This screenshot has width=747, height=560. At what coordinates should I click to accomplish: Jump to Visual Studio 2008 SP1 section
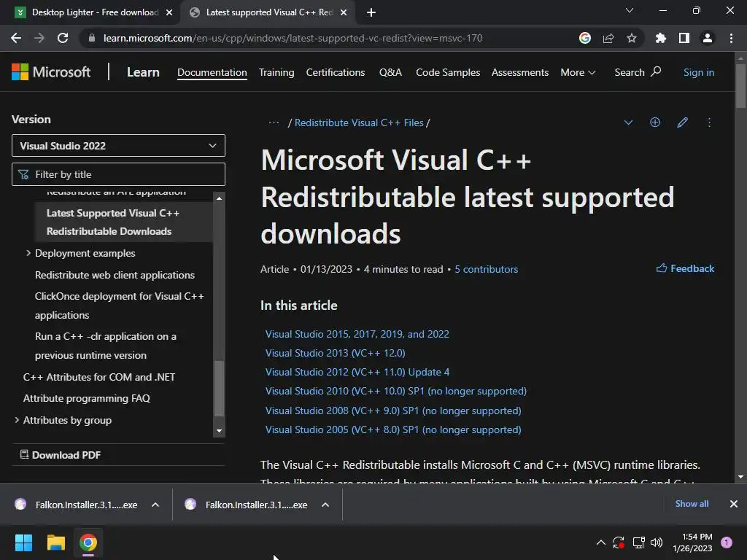[393, 411]
